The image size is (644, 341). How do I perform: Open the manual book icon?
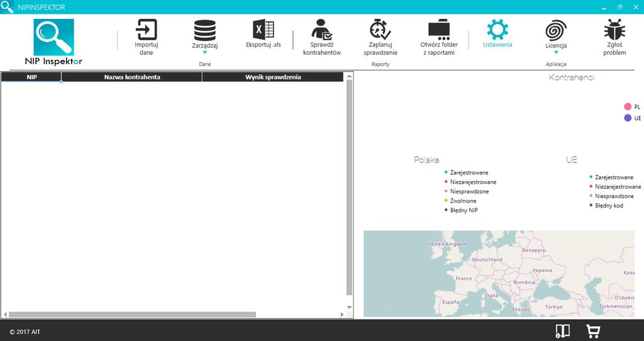(562, 331)
